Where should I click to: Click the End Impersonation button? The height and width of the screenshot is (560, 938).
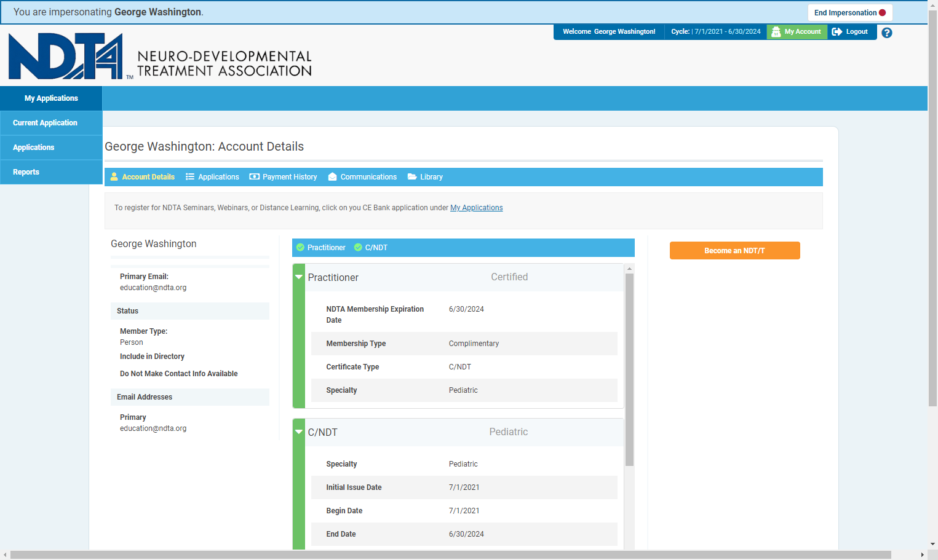850,13
